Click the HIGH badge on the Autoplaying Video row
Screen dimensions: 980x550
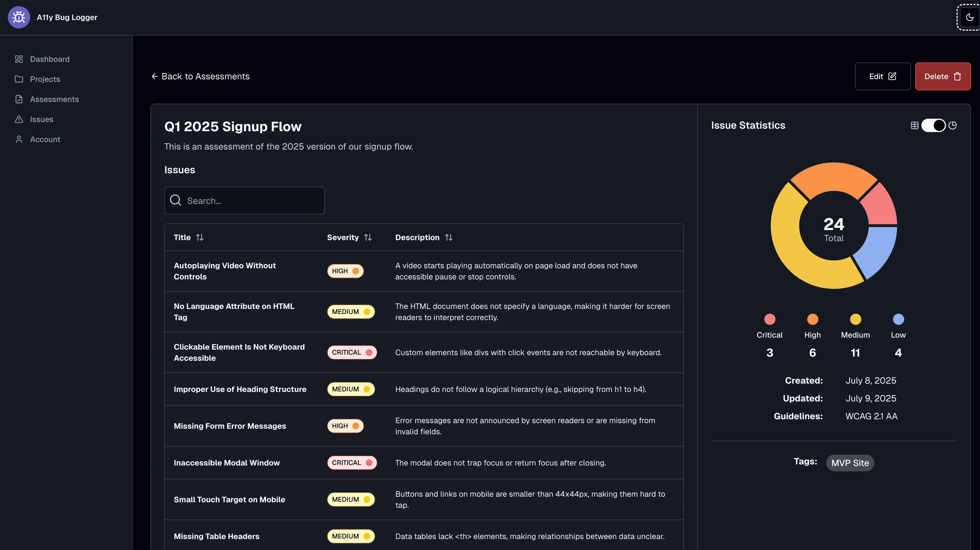345,271
